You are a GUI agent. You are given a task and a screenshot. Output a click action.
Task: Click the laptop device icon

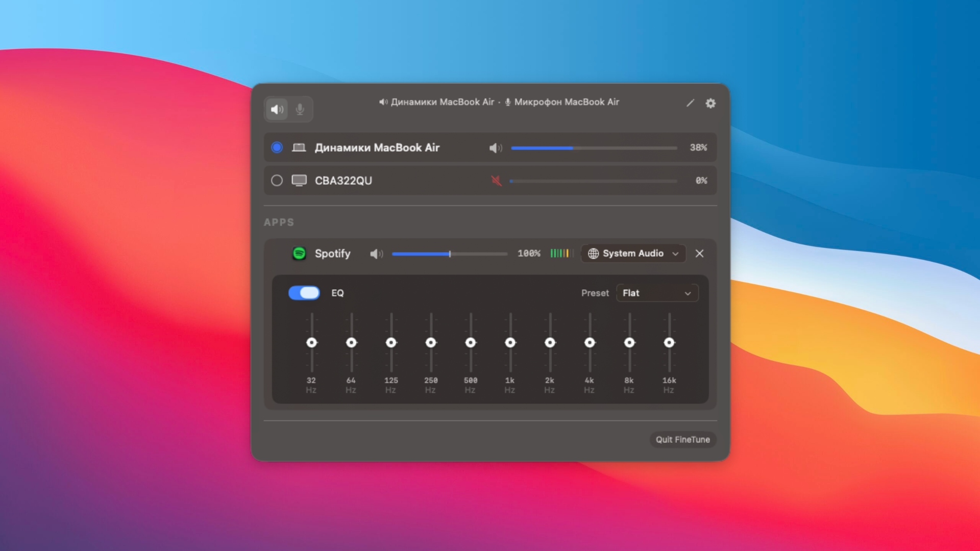click(x=299, y=148)
